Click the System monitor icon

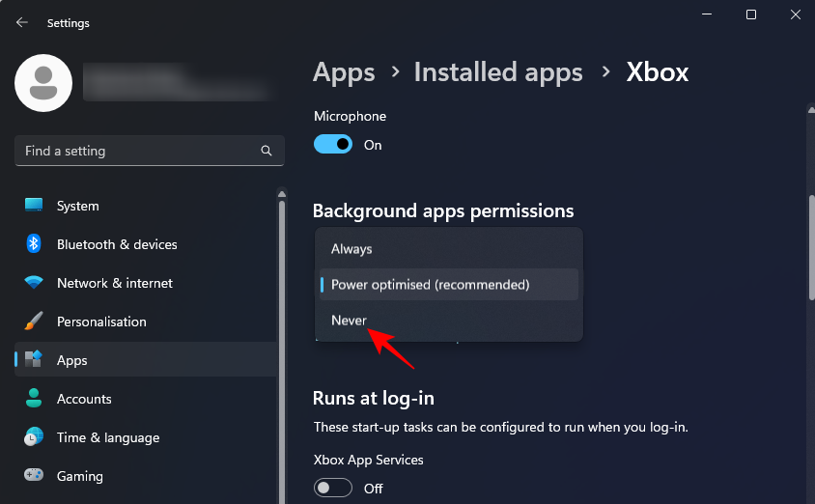coord(34,206)
